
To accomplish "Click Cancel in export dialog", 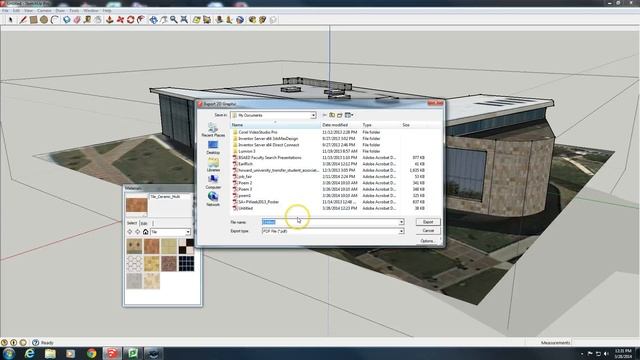I will pos(428,231).
